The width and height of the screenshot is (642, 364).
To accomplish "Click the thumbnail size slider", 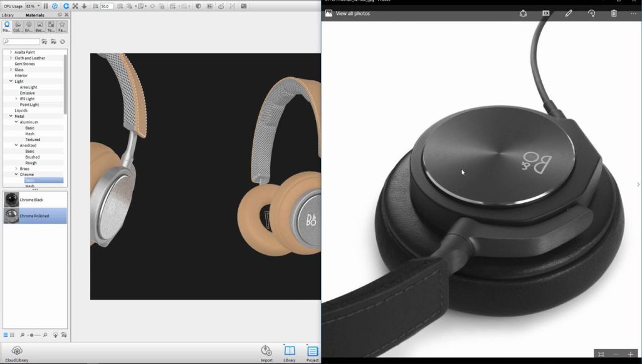I will (31, 335).
